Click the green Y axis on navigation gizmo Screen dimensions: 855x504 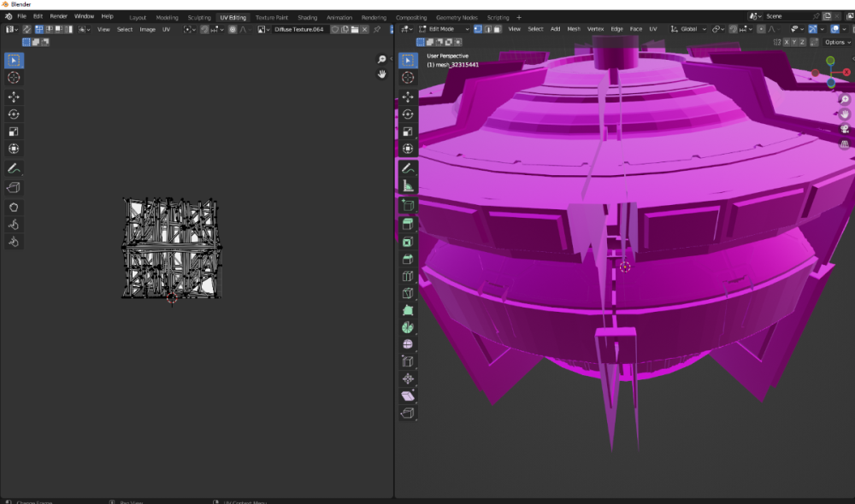830,61
